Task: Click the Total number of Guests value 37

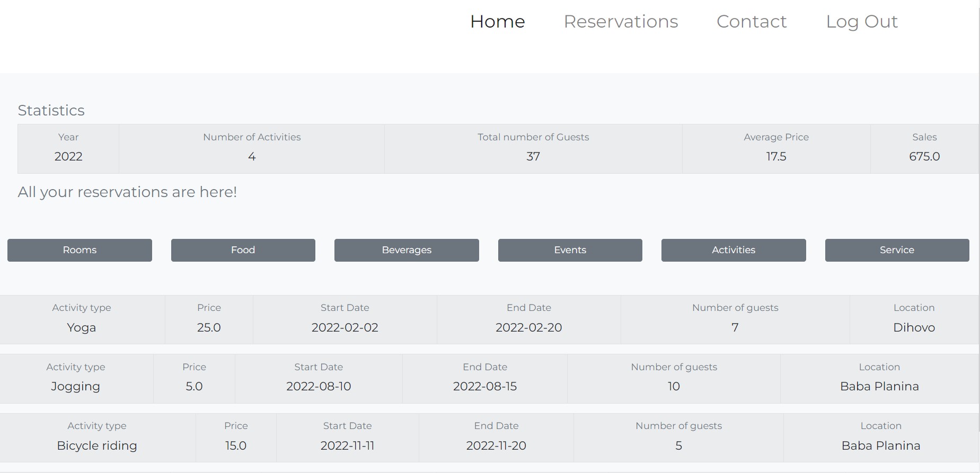Action: [x=533, y=156]
